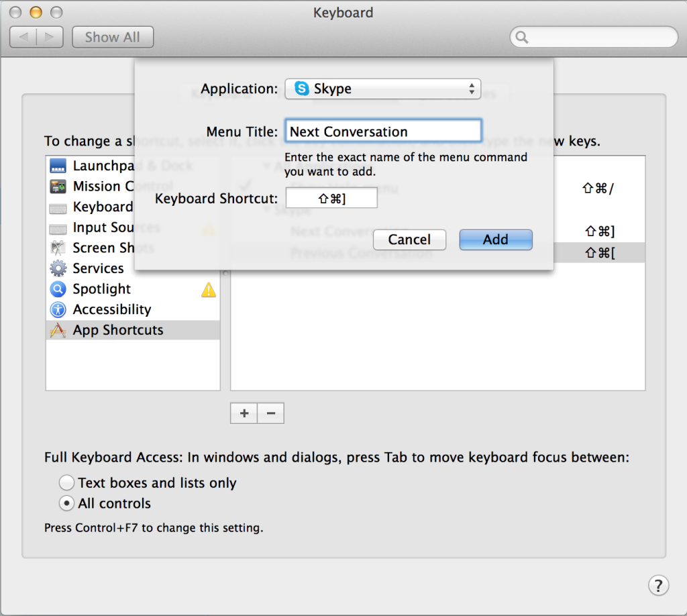This screenshot has width=687, height=616.
Task: Select the Accessibility icon
Action: pos(57,309)
